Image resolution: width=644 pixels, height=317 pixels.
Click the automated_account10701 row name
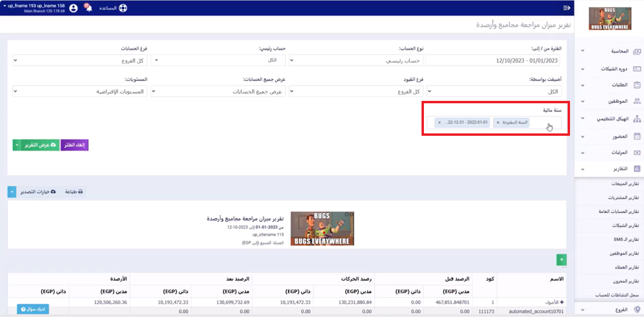pyautogui.click(x=536, y=311)
